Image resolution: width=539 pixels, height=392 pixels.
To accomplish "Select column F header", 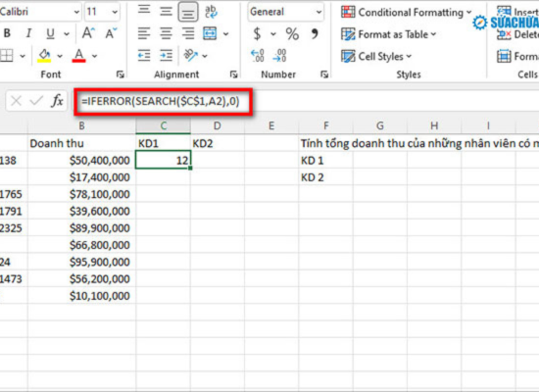I will point(325,125).
